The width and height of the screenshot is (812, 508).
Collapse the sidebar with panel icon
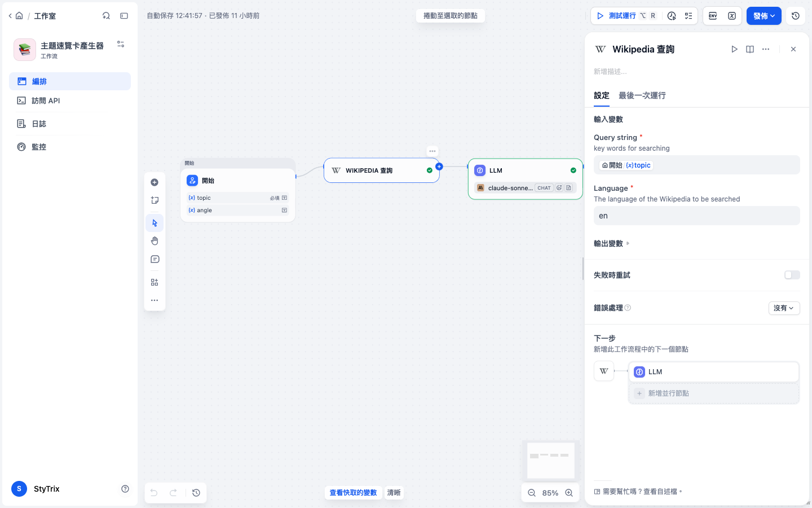point(124,16)
